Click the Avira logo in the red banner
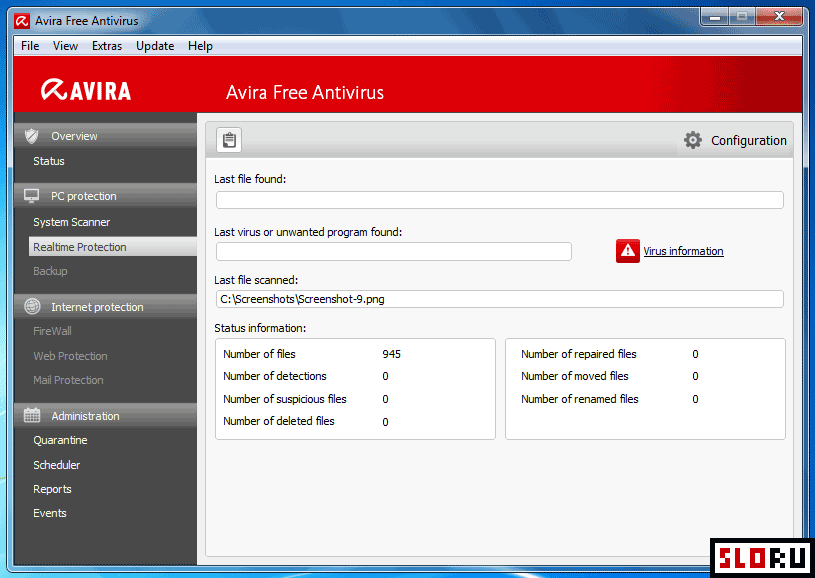Viewport: 815px width, 578px height. coord(86,90)
